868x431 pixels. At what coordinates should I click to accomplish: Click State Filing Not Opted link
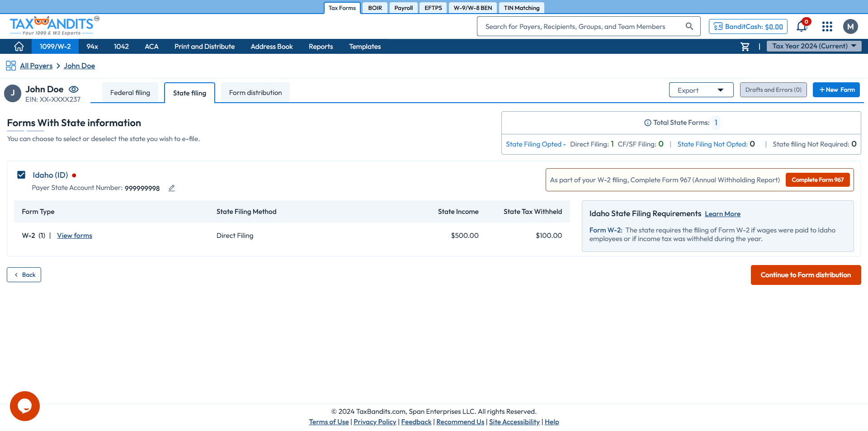[x=712, y=144]
